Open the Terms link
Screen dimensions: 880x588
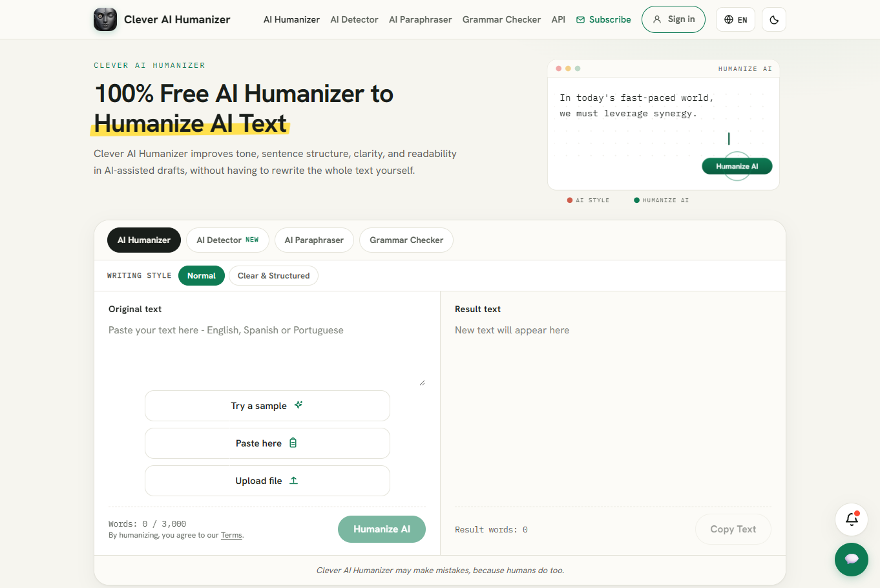pyautogui.click(x=231, y=535)
